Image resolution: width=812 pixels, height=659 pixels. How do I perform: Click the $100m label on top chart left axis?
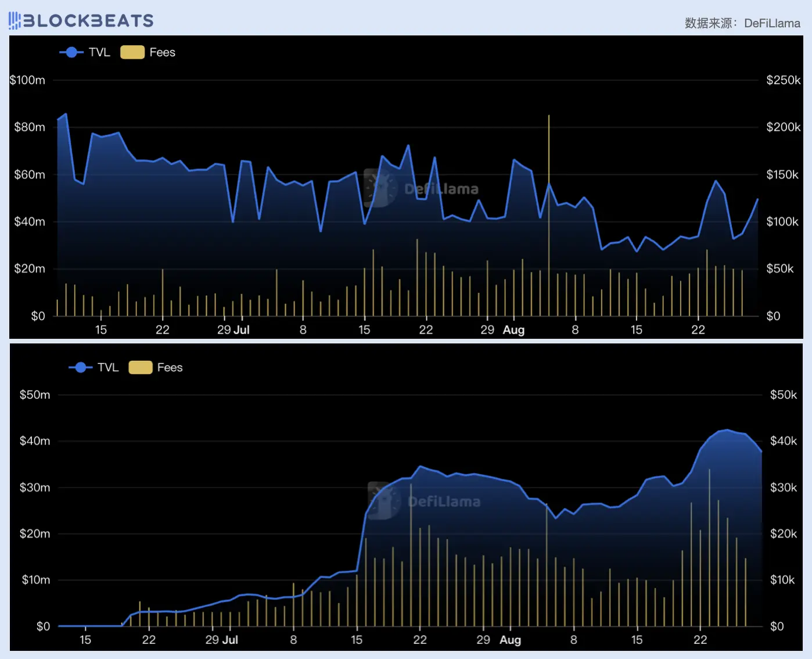[x=27, y=80]
